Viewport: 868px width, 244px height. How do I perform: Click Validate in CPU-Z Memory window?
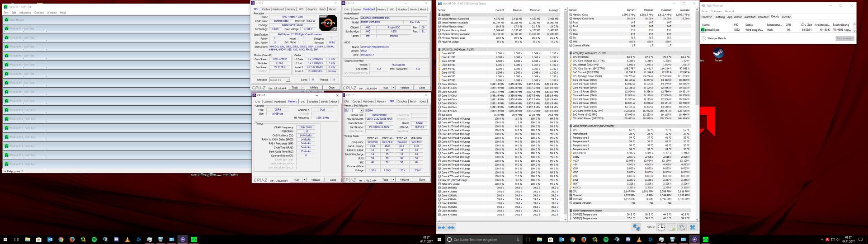[316, 180]
